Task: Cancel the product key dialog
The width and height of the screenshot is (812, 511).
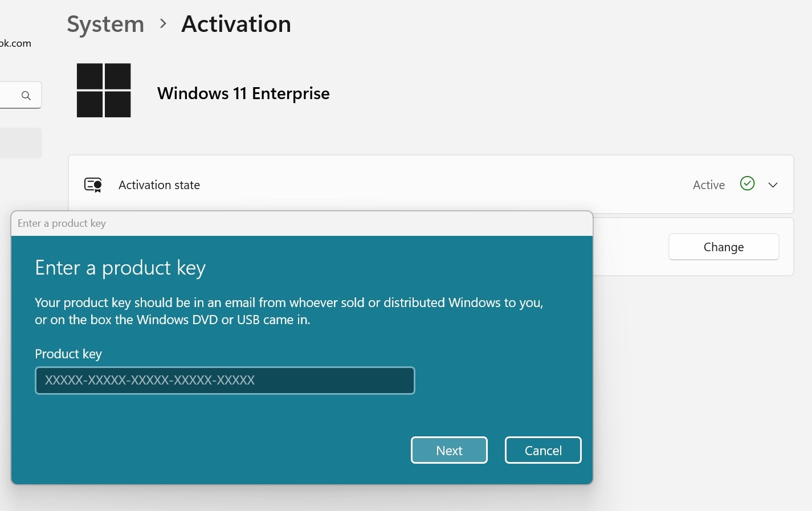Action: pos(543,451)
